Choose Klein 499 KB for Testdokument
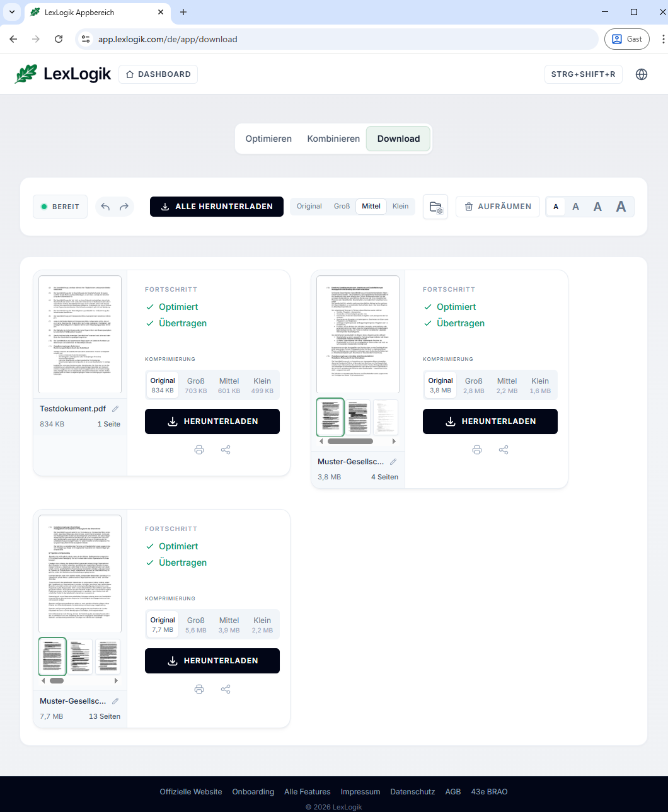668x812 pixels. (x=262, y=386)
